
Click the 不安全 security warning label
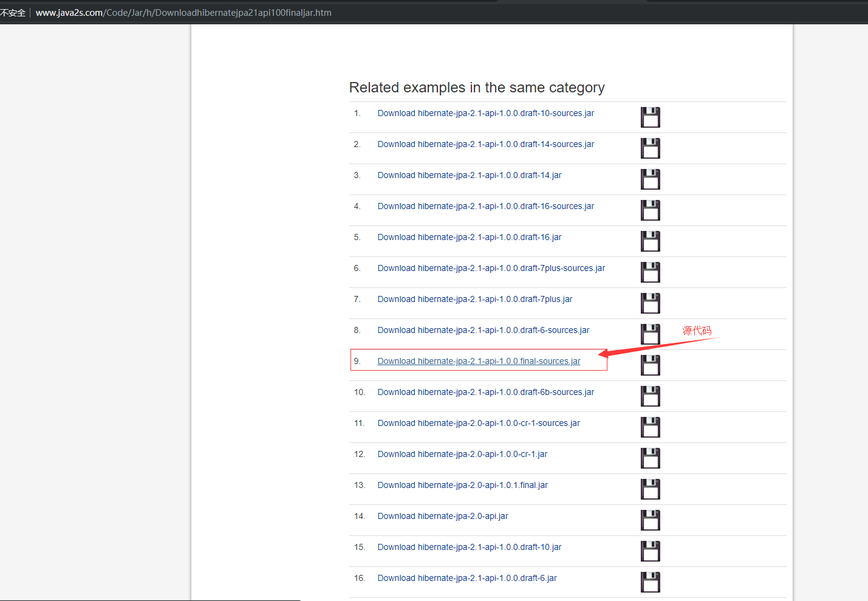[x=13, y=12]
